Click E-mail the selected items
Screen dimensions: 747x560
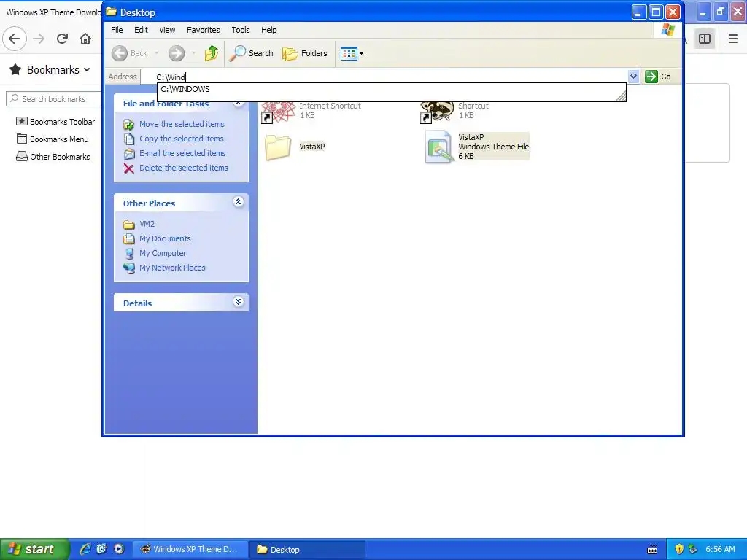[182, 153]
